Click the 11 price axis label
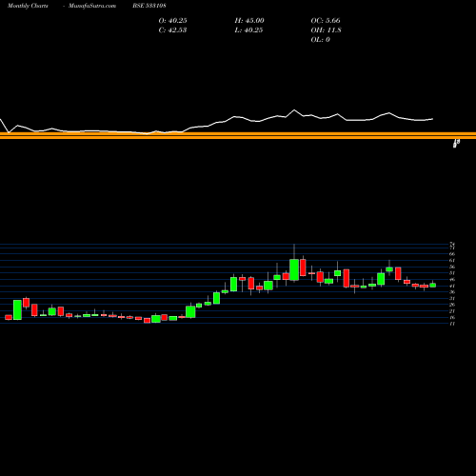Screen dimensions: 476x476 (x=452, y=324)
